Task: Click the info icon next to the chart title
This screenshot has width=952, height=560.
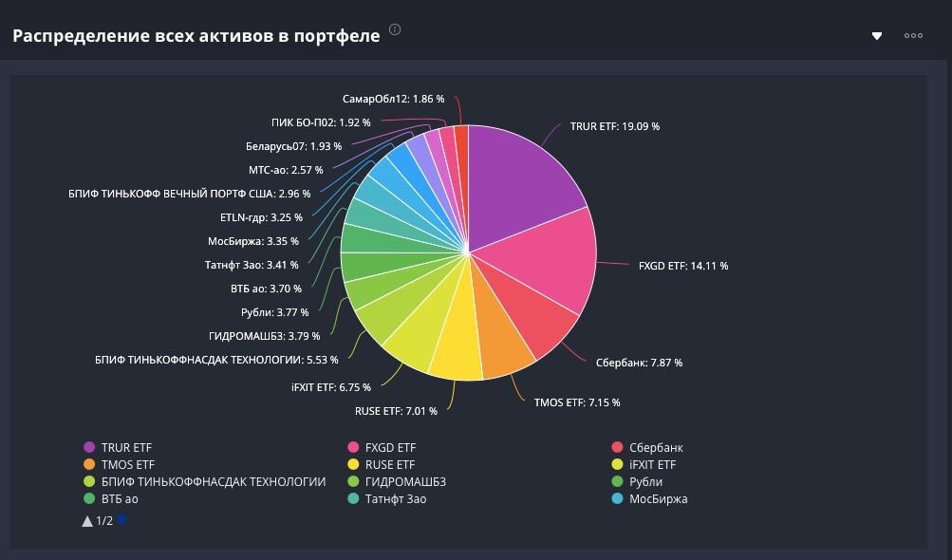Action: coord(395,29)
